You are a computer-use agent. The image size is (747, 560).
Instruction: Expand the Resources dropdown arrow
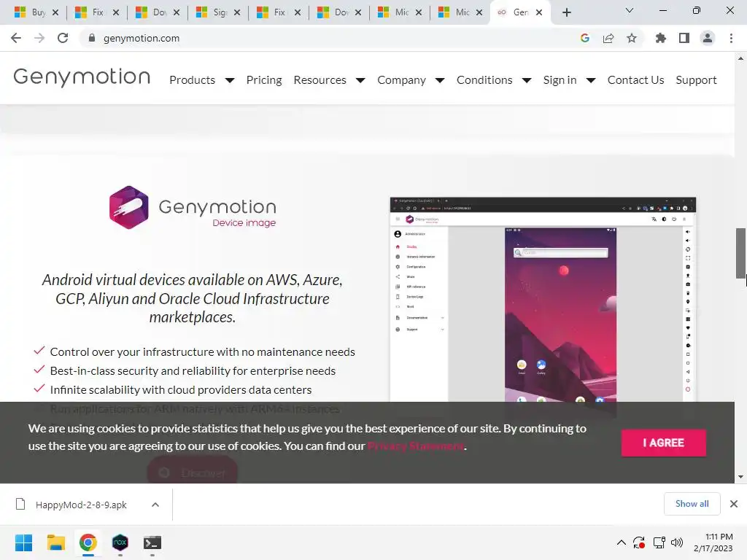point(360,80)
